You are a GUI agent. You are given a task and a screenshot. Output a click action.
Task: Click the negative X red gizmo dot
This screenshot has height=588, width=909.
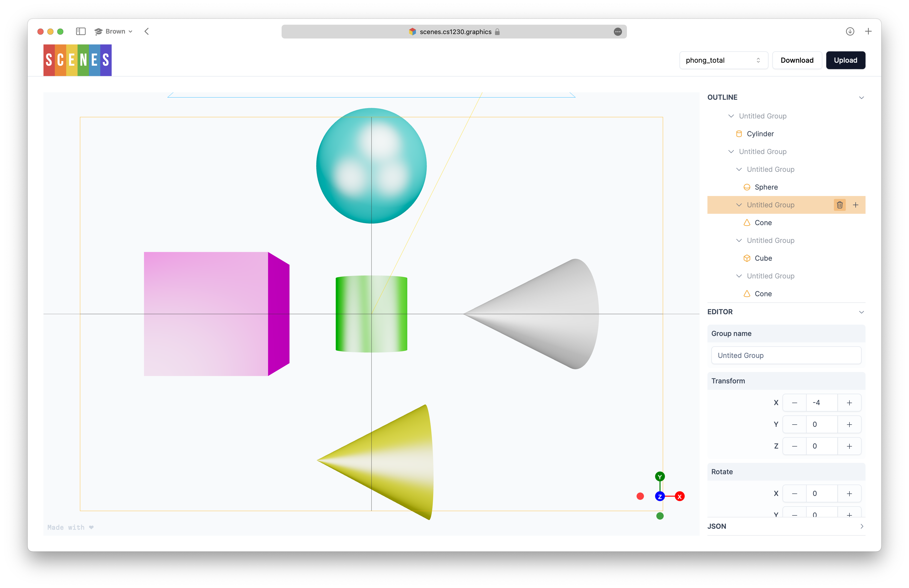pyautogui.click(x=640, y=496)
